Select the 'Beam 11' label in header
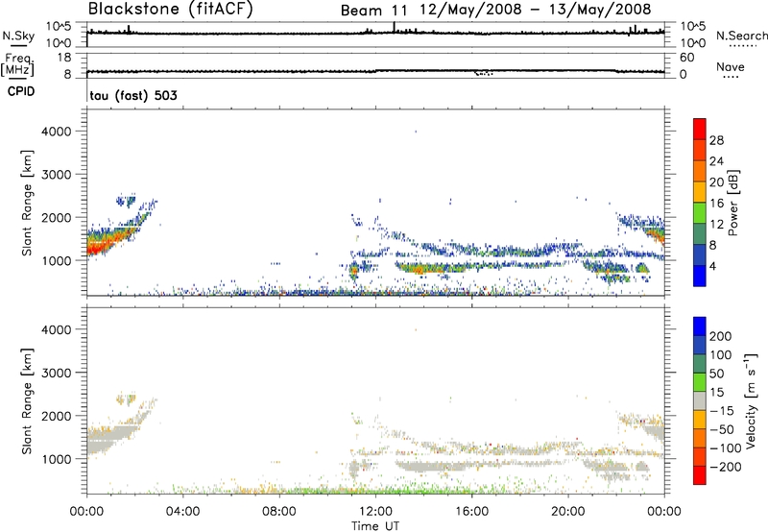Image resolution: width=768 pixels, height=532 pixels. coord(374,11)
